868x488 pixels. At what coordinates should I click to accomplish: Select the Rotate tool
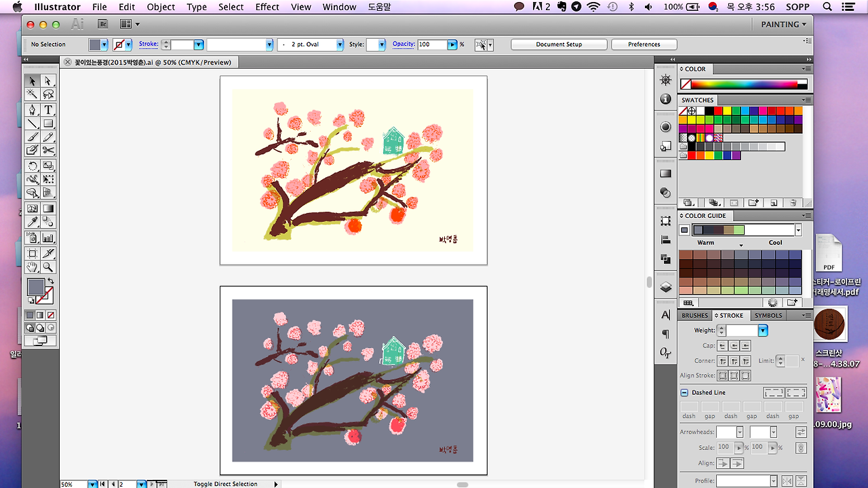32,166
